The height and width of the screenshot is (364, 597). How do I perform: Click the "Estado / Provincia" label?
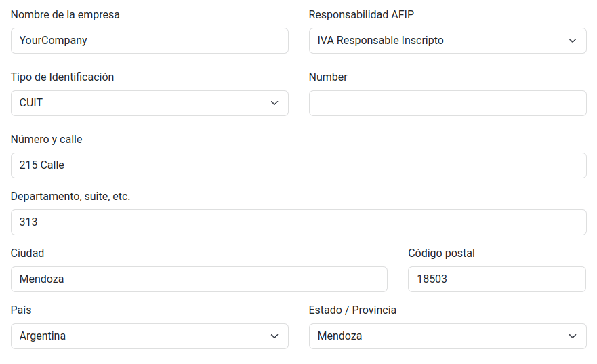point(352,310)
